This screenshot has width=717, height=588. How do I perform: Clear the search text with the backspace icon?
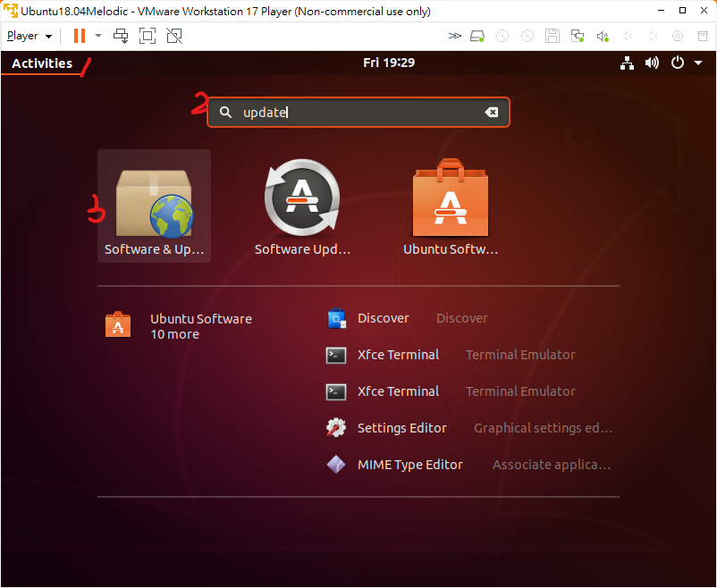pyautogui.click(x=492, y=112)
